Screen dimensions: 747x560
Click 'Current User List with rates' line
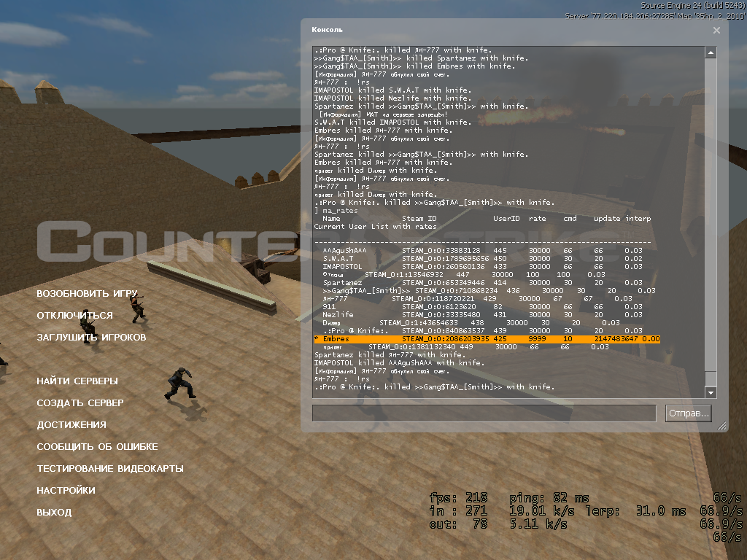[x=376, y=227]
